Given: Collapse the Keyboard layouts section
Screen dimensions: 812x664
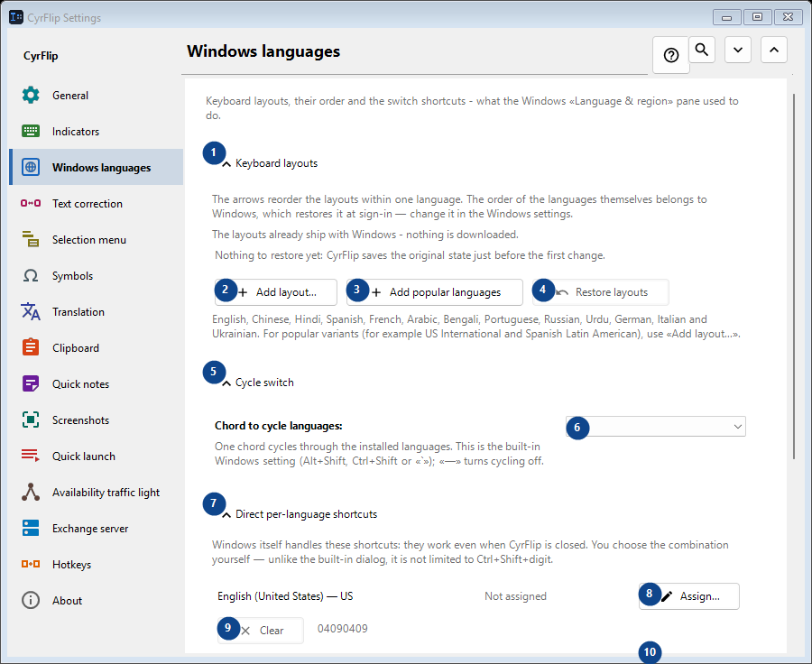Looking at the screenshot, I should pos(226,164).
